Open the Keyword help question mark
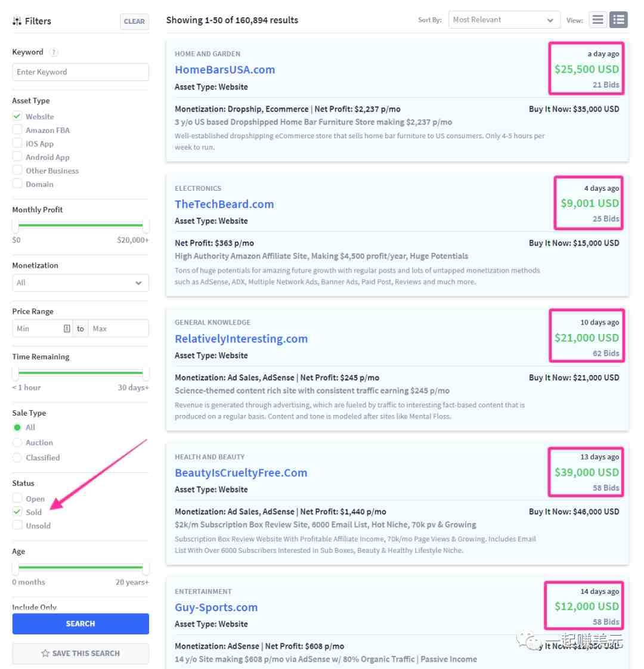644x669 pixels. 54,52
